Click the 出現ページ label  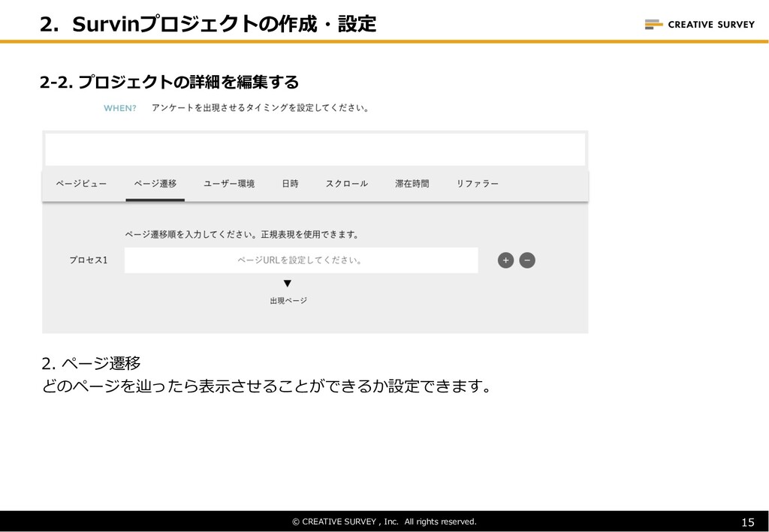click(x=288, y=300)
